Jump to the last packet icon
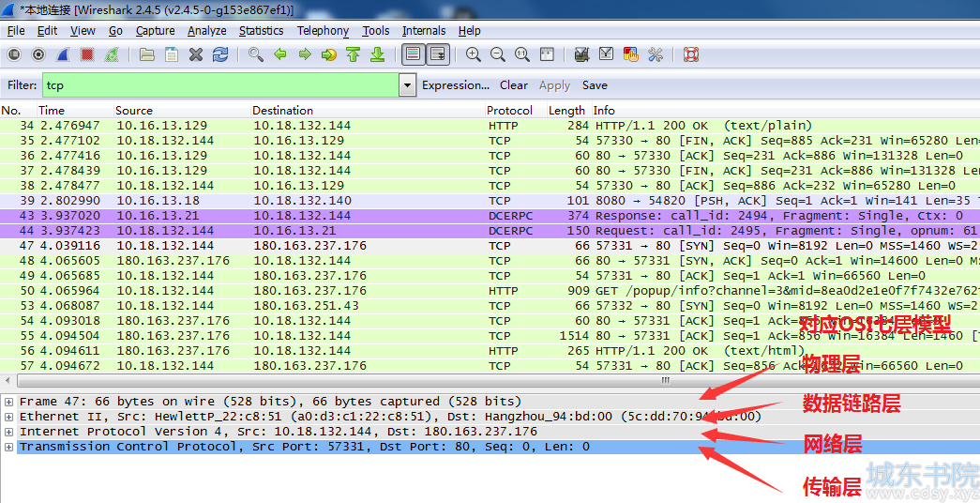The image size is (980, 503). pos(378,55)
